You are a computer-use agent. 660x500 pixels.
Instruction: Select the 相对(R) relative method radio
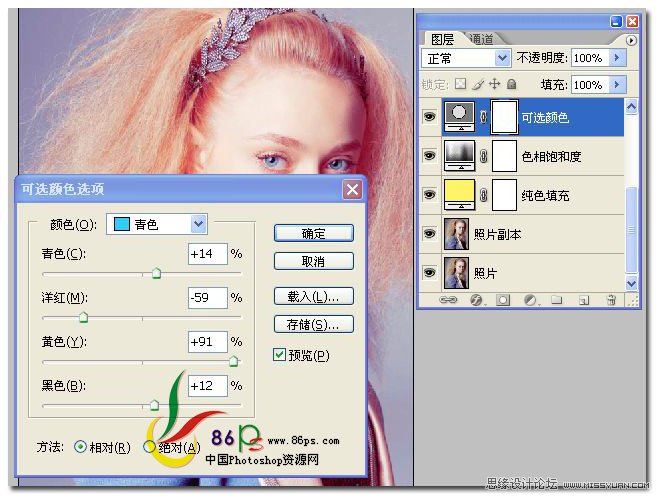[x=80, y=447]
